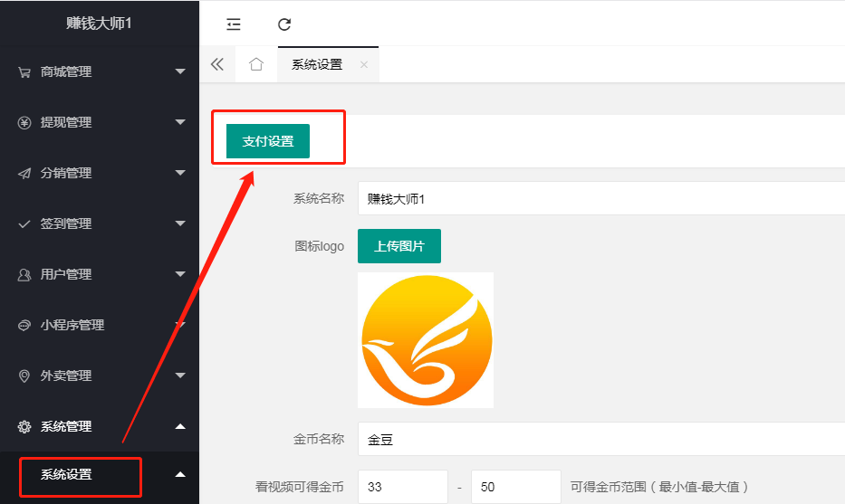Viewport: 845px width, 504px height.
Task: Open the 签到管理 menu item
Action: coord(100,223)
